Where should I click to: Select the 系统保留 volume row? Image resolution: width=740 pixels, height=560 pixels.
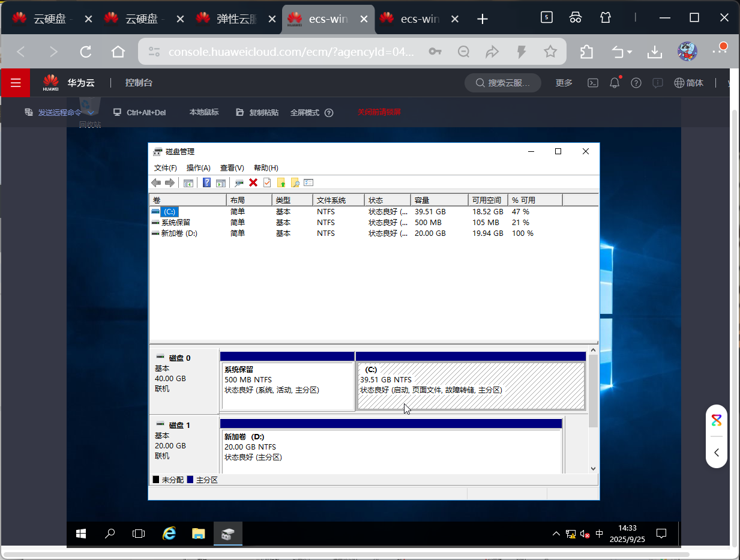coord(373,223)
